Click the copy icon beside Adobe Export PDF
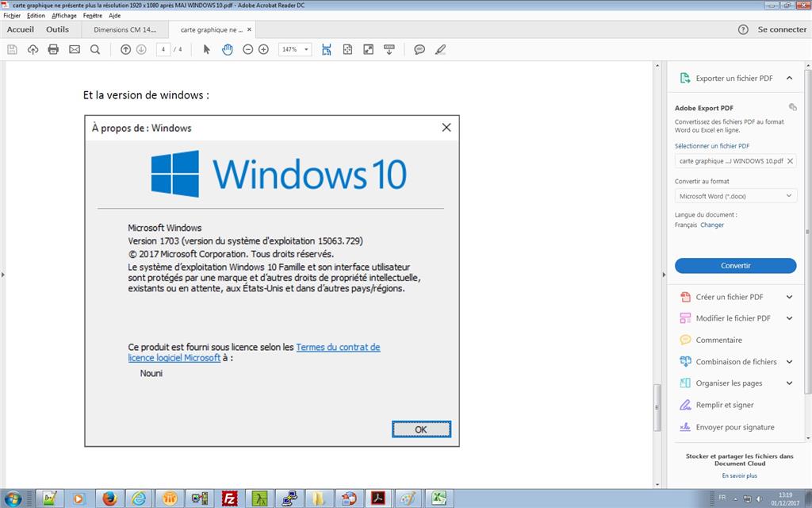Viewport: 812px width, 508px height. 792,107
